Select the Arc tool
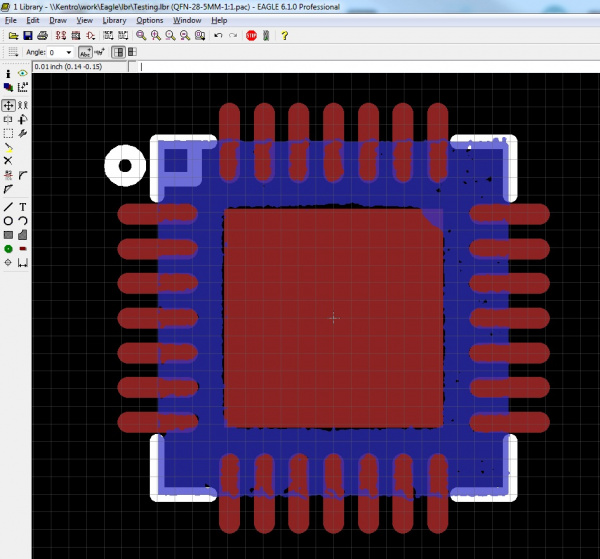Image resolution: width=600 pixels, height=559 pixels. pos(23,221)
